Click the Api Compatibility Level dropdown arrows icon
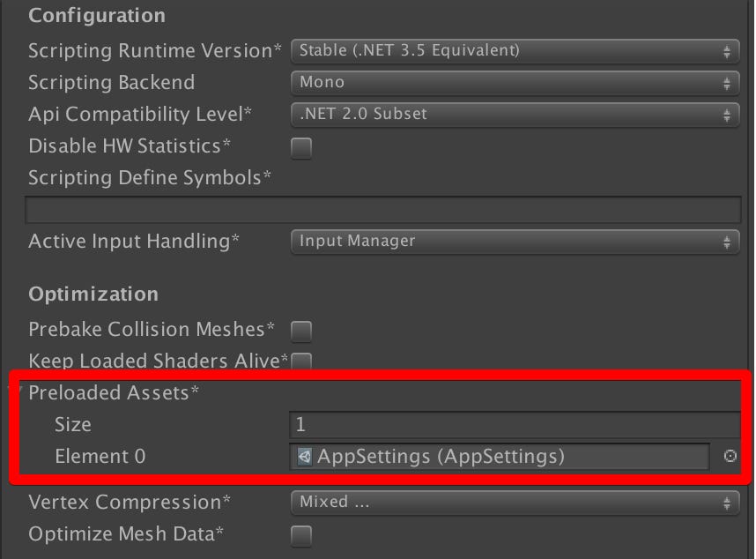Image resolution: width=756 pixels, height=559 pixels. (x=728, y=114)
